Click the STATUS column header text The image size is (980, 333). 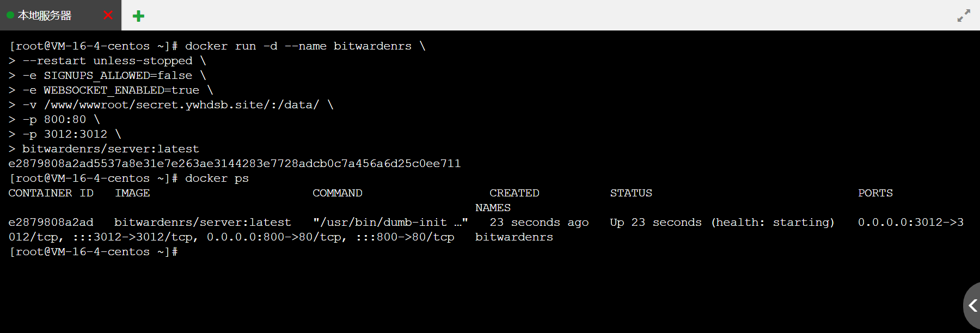pyautogui.click(x=631, y=193)
